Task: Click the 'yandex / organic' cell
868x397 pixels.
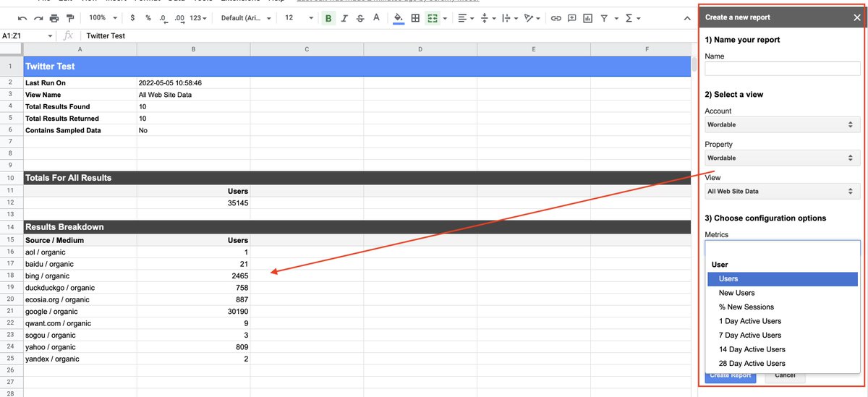Action: click(x=80, y=359)
